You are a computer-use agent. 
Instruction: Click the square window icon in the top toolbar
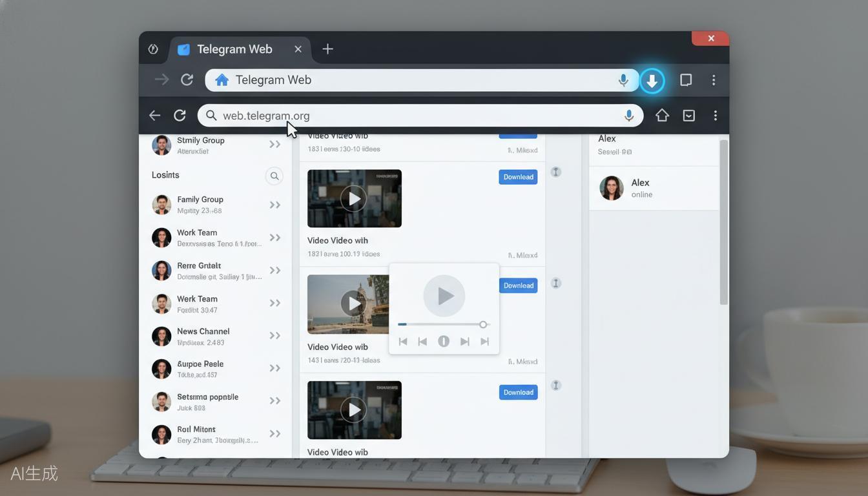click(686, 80)
